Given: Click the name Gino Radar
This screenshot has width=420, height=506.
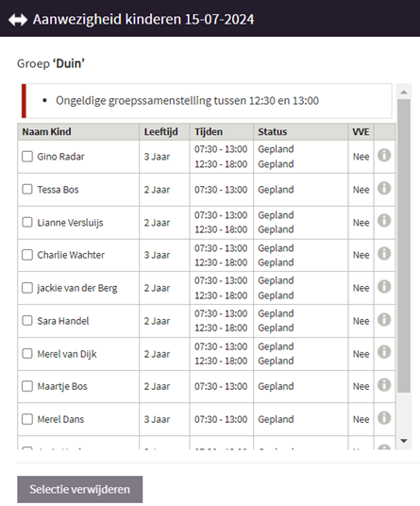Looking at the screenshot, I should [x=60, y=157].
